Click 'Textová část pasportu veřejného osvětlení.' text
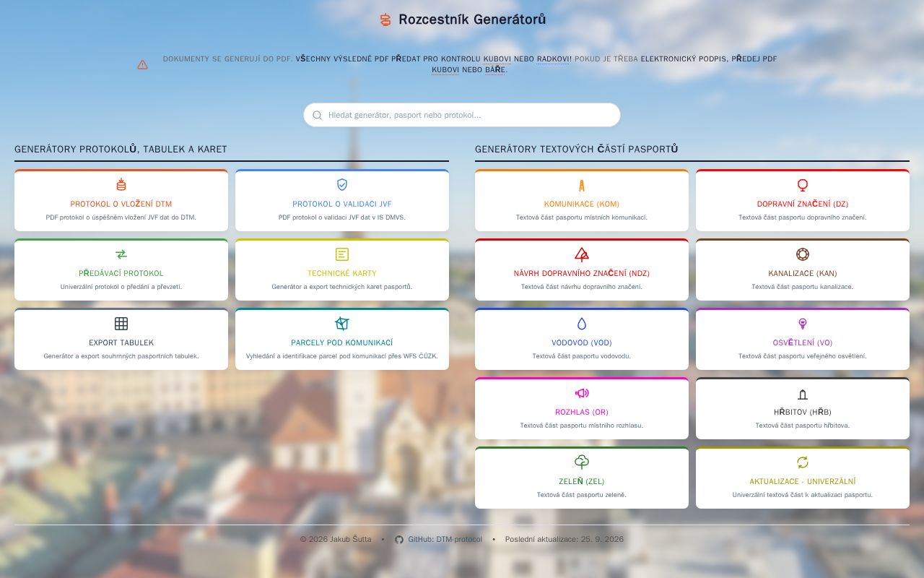Screen dimensions: 924x578 pyautogui.click(x=803, y=356)
